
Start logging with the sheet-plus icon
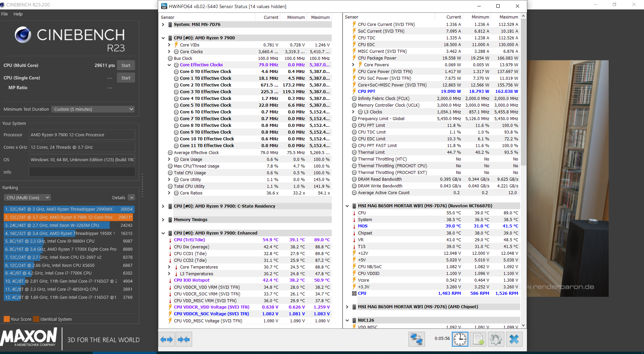click(478, 339)
